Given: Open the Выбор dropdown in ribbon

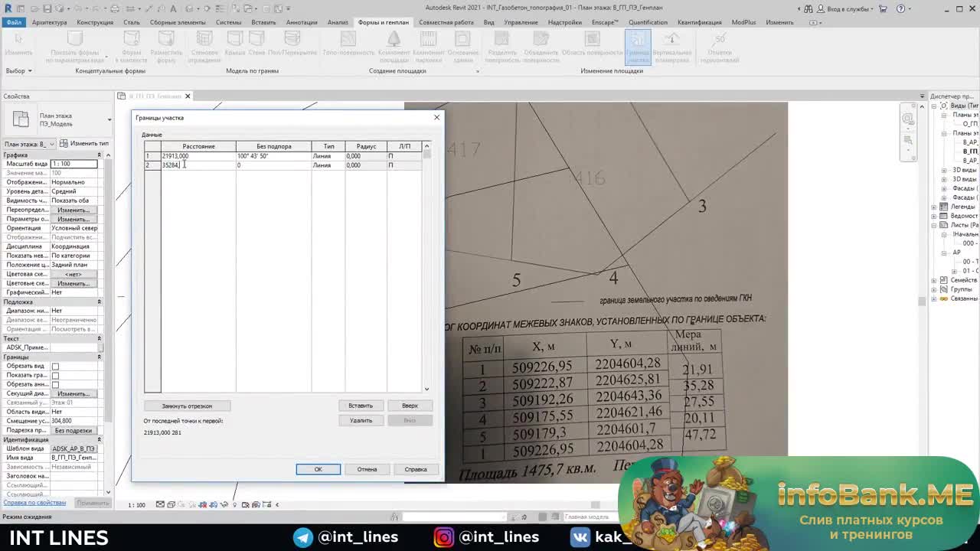Looking at the screenshot, I should (18, 71).
